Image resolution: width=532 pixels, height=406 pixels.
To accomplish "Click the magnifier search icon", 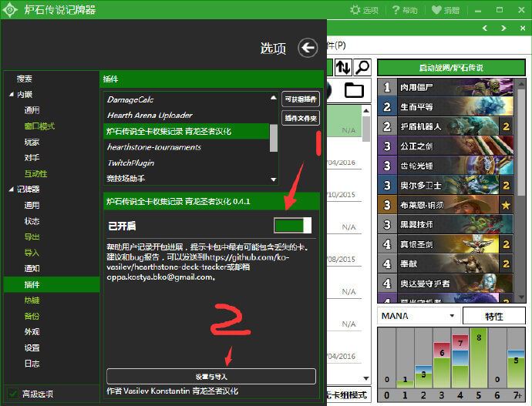I will (x=362, y=67).
